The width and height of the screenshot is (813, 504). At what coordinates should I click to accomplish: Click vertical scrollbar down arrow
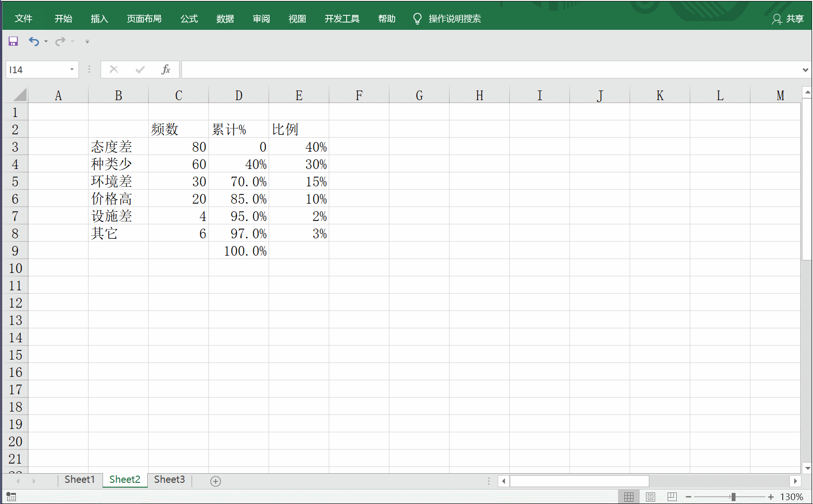tap(807, 467)
